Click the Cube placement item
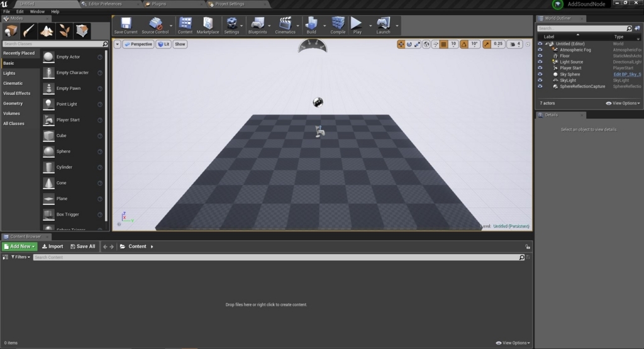 click(x=72, y=135)
